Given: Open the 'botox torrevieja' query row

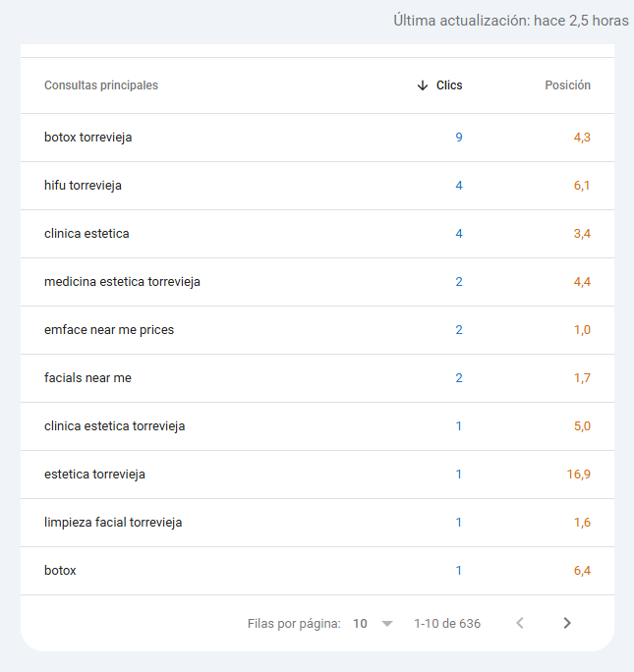Looking at the screenshot, I should click(x=317, y=138).
